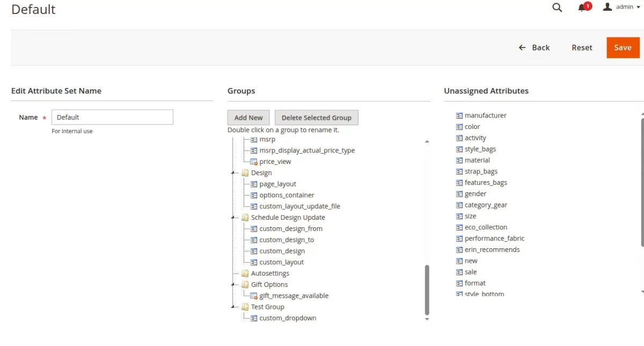Click the price_view attribute icon
This screenshot has height=346, width=644.
click(x=254, y=162)
